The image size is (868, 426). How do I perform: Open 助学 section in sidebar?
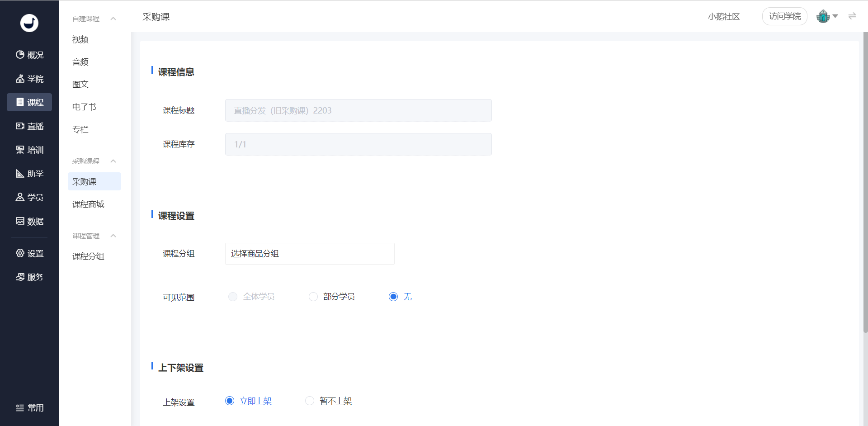(x=29, y=174)
